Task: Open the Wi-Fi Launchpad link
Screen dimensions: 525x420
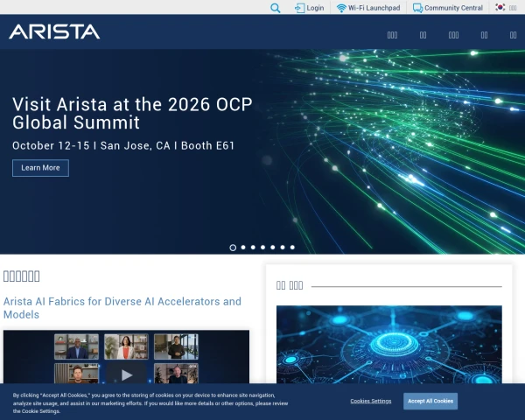Action: point(374,8)
